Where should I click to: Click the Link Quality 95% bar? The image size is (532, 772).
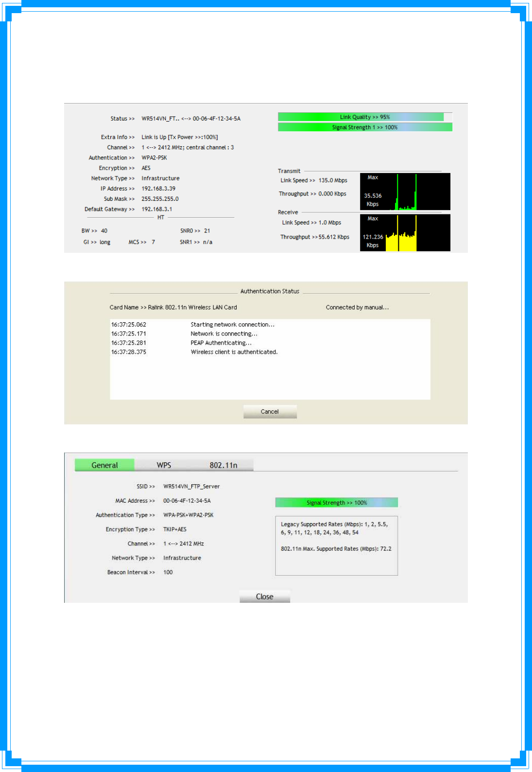pyautogui.click(x=365, y=117)
